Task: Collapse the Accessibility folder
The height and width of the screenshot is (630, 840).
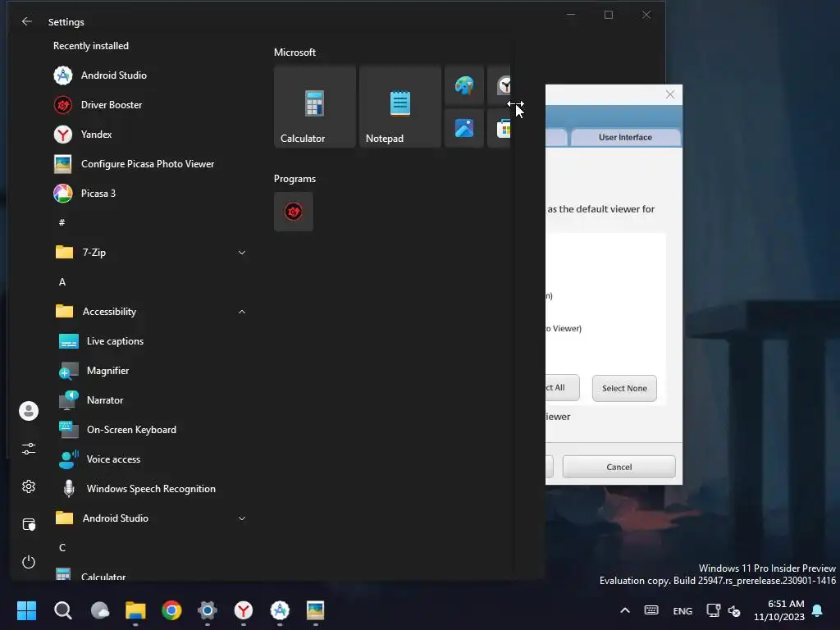Action: 151,312
